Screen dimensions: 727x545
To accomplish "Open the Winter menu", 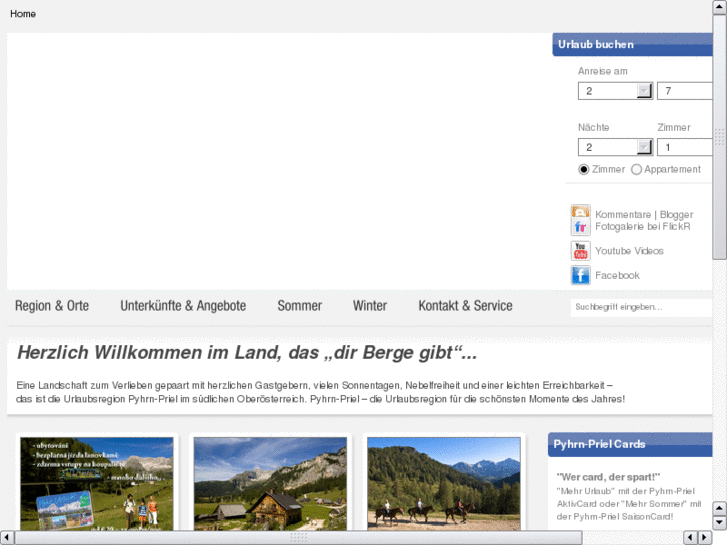I will pyautogui.click(x=370, y=306).
